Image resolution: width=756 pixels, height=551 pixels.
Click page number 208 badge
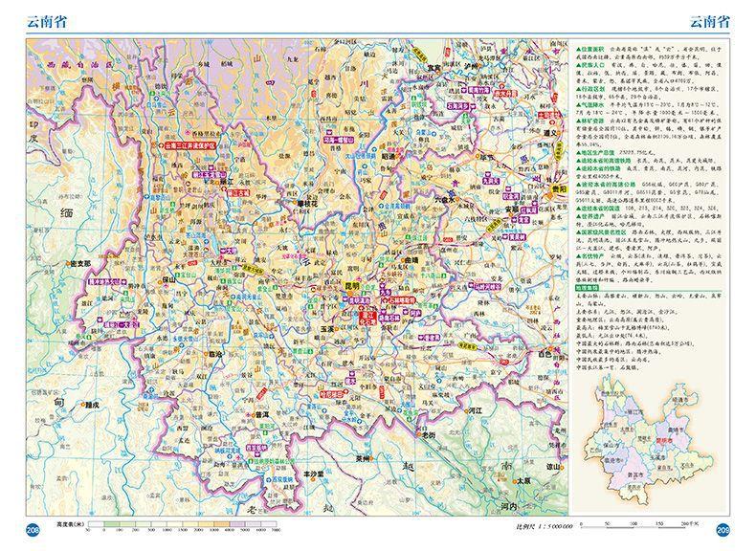(33, 530)
